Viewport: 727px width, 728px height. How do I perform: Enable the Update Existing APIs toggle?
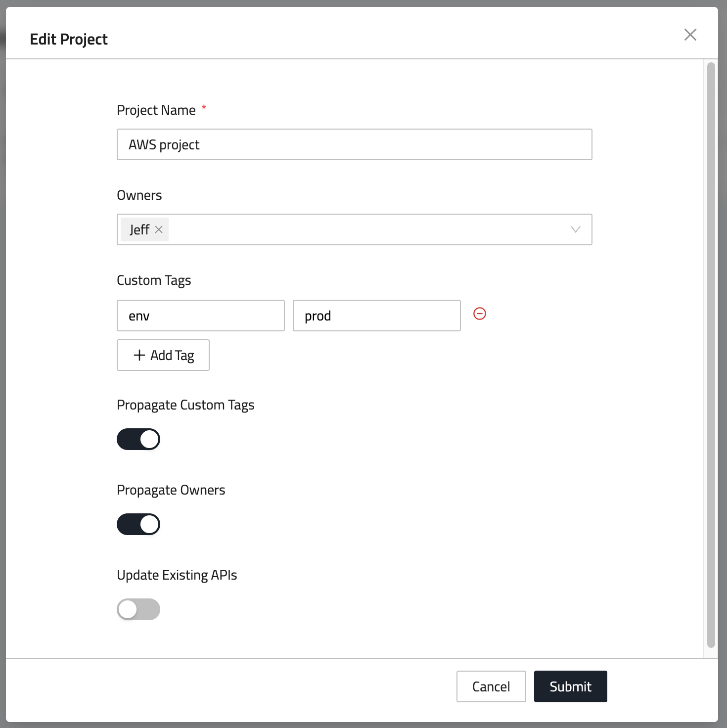coord(138,609)
